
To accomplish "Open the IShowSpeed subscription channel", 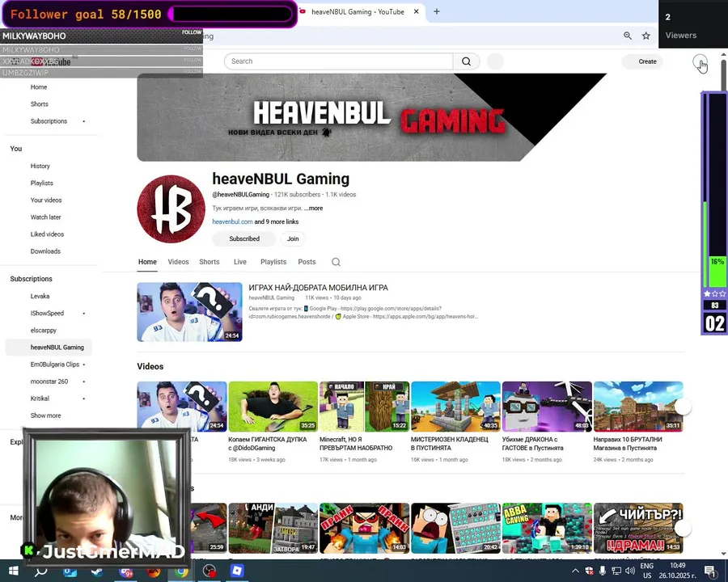I will pyautogui.click(x=47, y=314).
